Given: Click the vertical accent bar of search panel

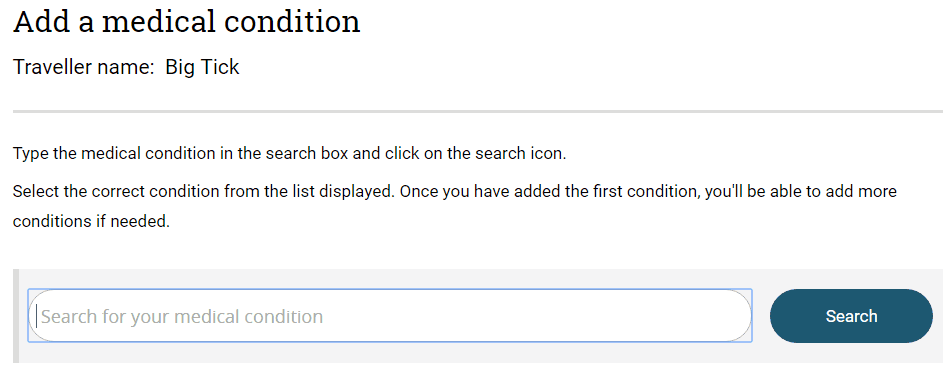Looking at the screenshot, I should click(16, 316).
